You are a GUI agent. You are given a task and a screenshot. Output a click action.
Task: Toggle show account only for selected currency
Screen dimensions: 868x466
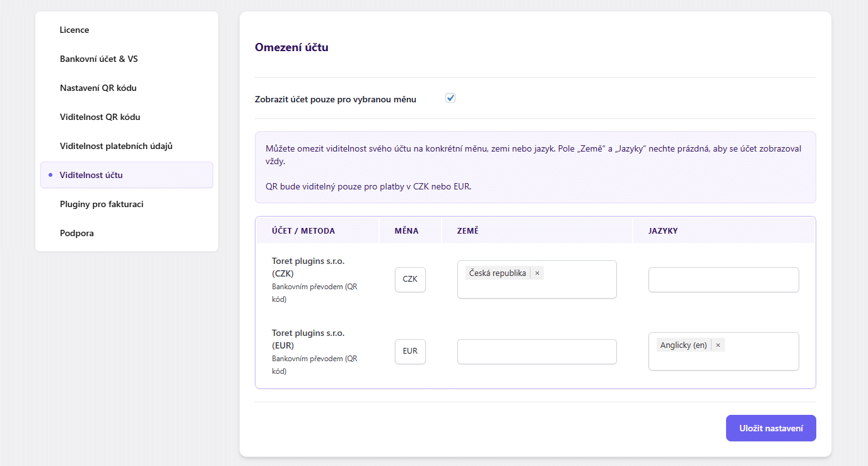click(450, 98)
